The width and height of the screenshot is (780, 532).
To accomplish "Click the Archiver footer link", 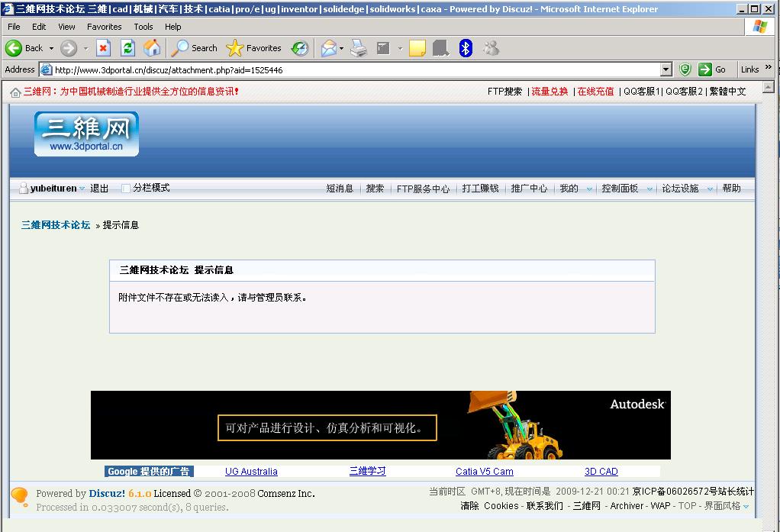I will click(627, 506).
